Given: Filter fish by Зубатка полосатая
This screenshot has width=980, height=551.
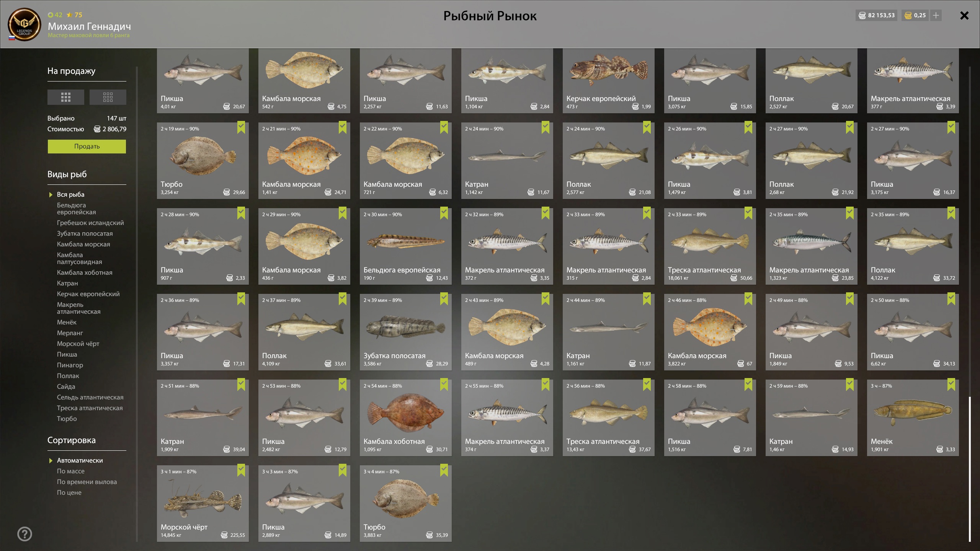Looking at the screenshot, I should tap(85, 233).
